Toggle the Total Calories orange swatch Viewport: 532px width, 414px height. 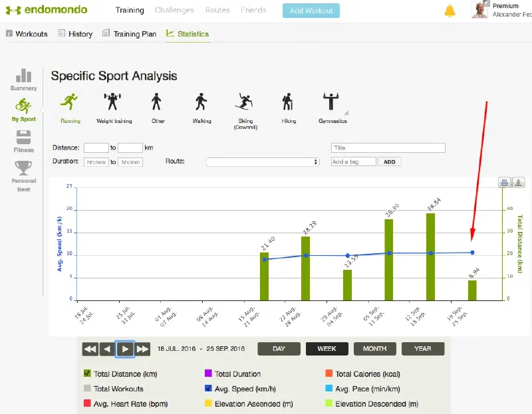pyautogui.click(x=329, y=374)
